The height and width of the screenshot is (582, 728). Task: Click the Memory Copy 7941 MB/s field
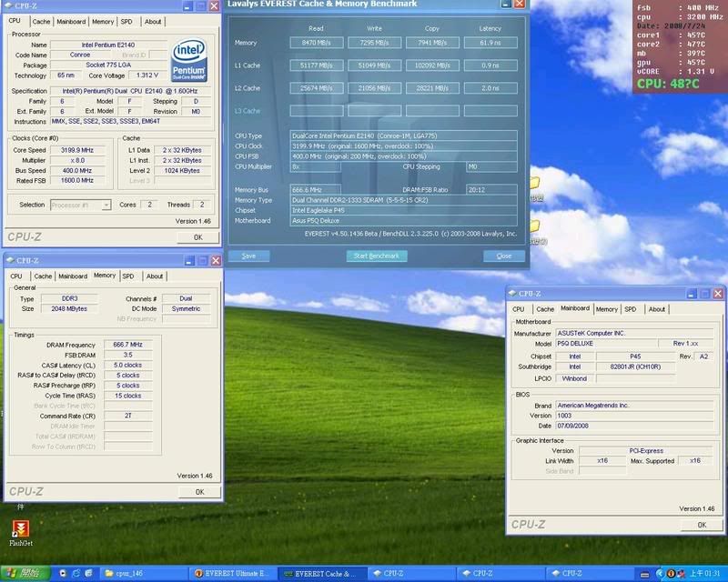pos(432,43)
